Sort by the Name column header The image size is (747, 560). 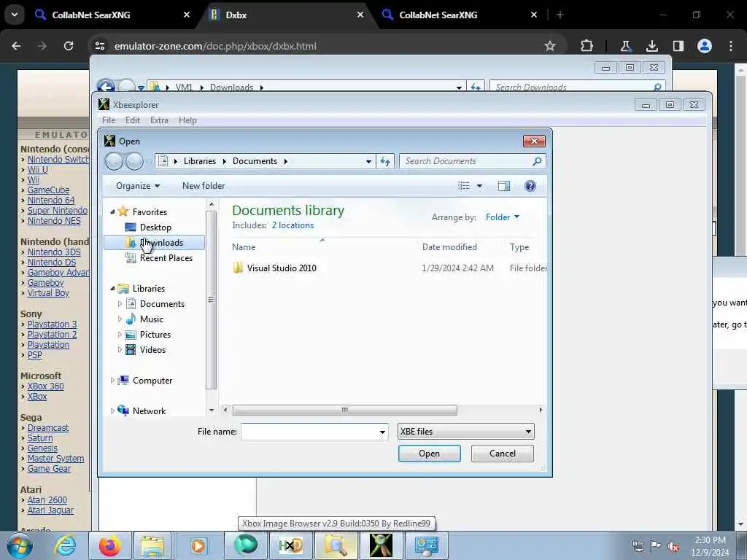(244, 247)
